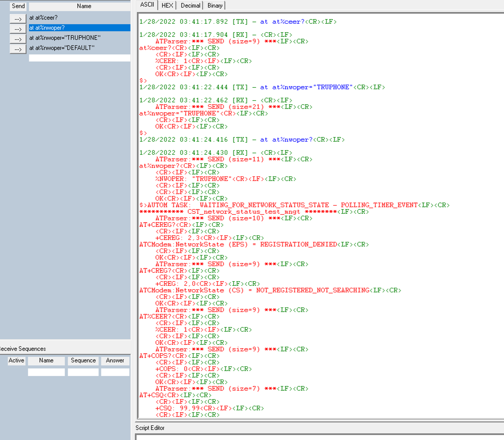Select the highlighted at%nwoper? sequence name

coord(79,28)
